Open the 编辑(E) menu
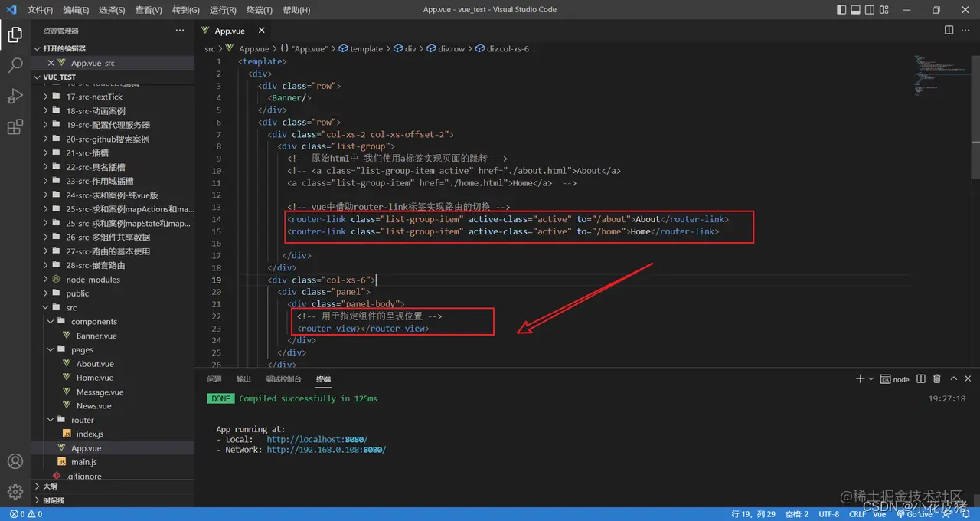The width and height of the screenshot is (980, 521). click(76, 10)
